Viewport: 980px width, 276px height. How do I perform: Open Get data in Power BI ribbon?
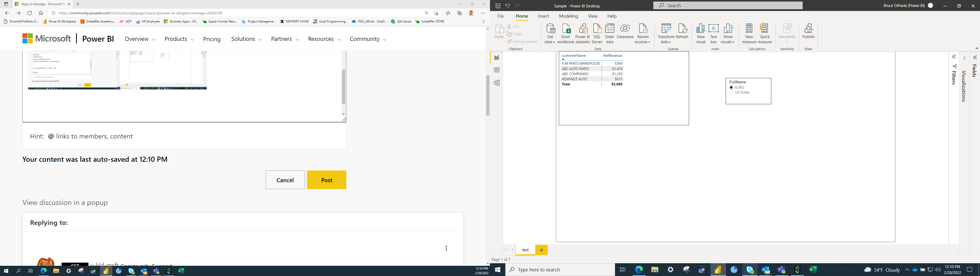[x=550, y=33]
